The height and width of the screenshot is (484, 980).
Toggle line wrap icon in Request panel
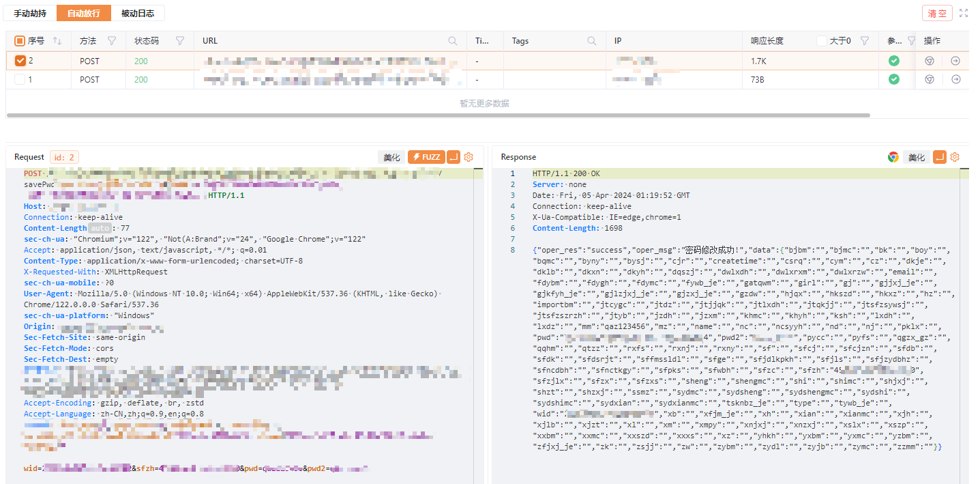454,157
